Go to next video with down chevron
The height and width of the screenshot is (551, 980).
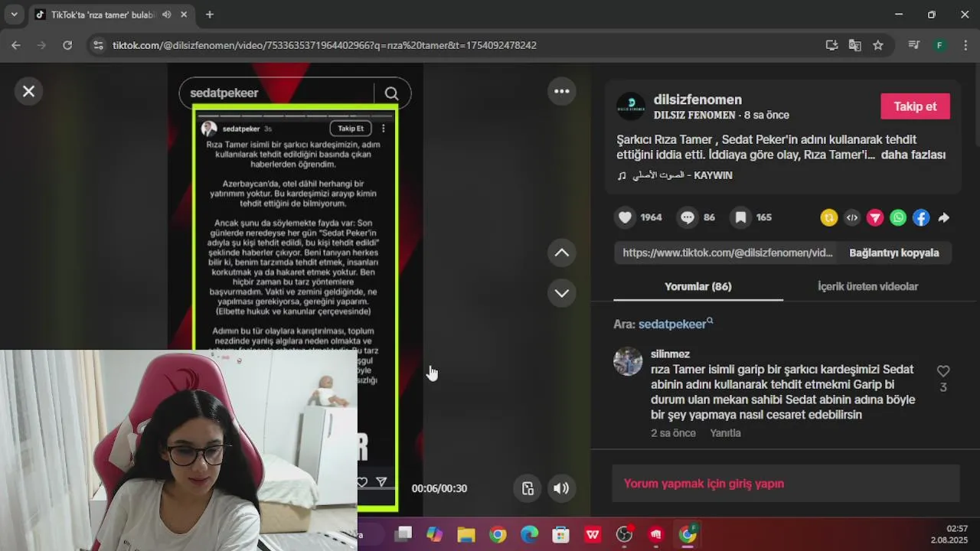pos(562,293)
